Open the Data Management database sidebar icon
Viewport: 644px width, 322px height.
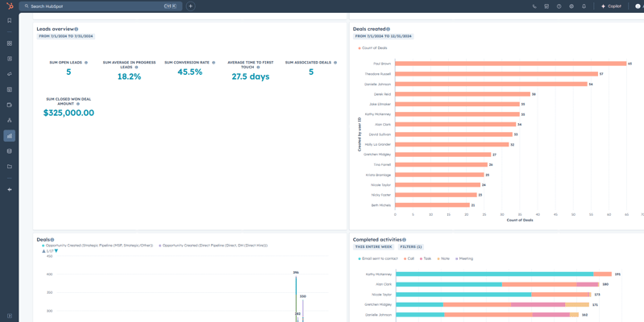pos(10,151)
